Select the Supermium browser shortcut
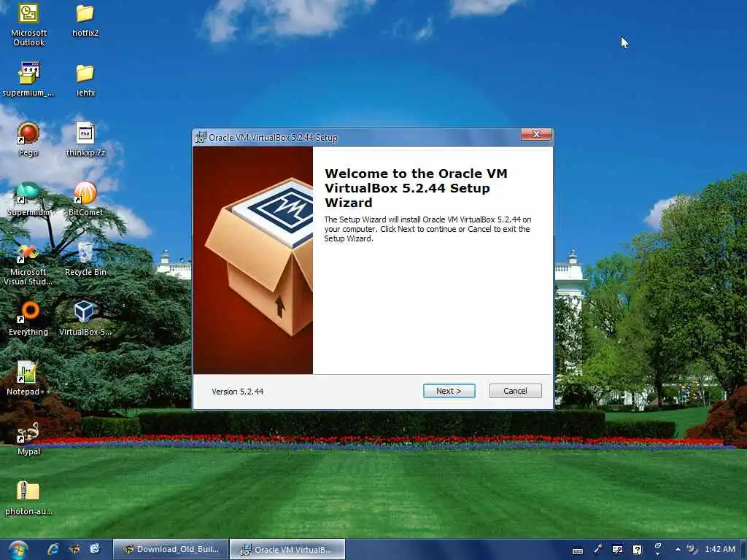Image resolution: width=747 pixels, height=560 pixels. tap(28, 200)
